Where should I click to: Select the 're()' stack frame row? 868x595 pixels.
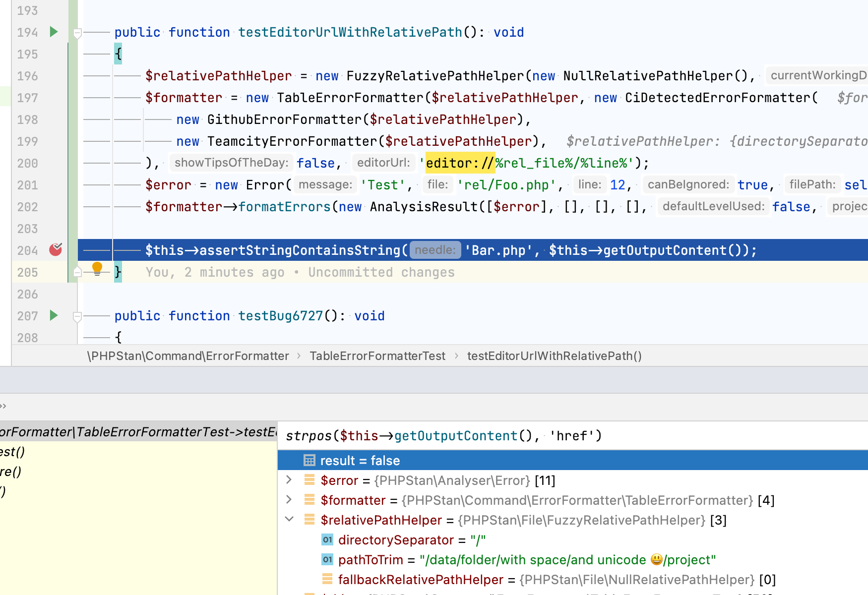[138, 472]
